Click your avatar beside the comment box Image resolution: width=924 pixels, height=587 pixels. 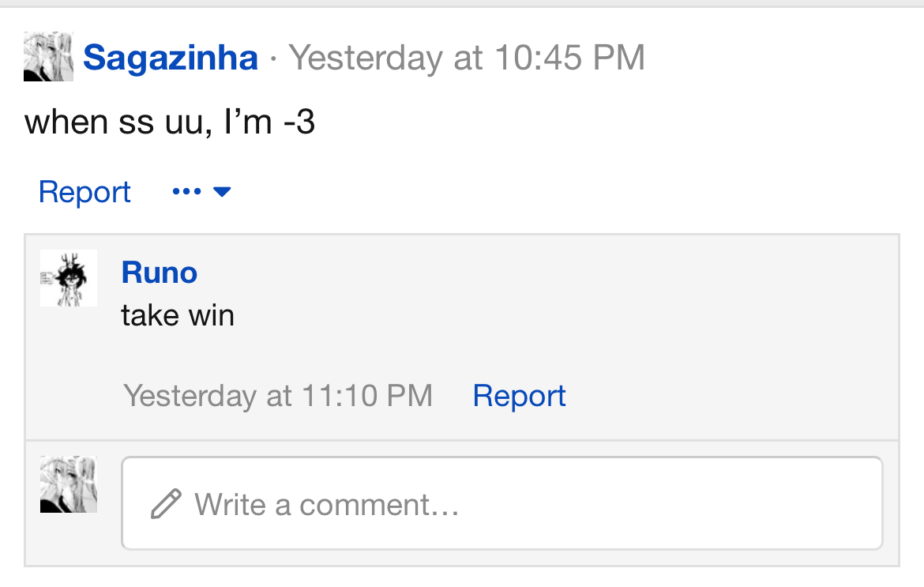(69, 484)
